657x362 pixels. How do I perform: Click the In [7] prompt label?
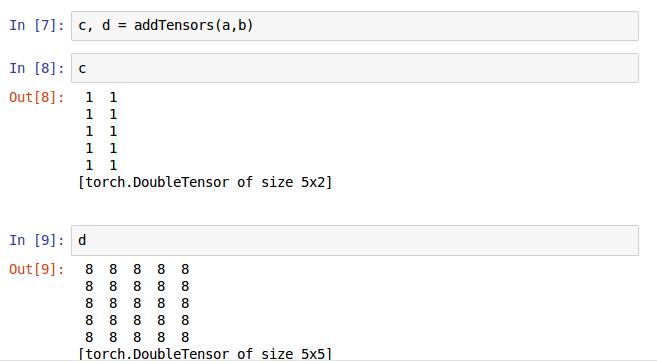(36, 26)
